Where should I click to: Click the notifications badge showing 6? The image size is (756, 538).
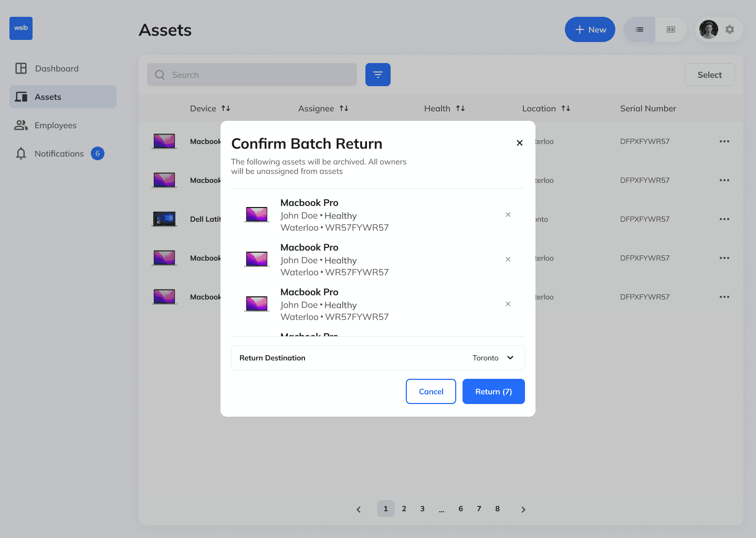98,153
